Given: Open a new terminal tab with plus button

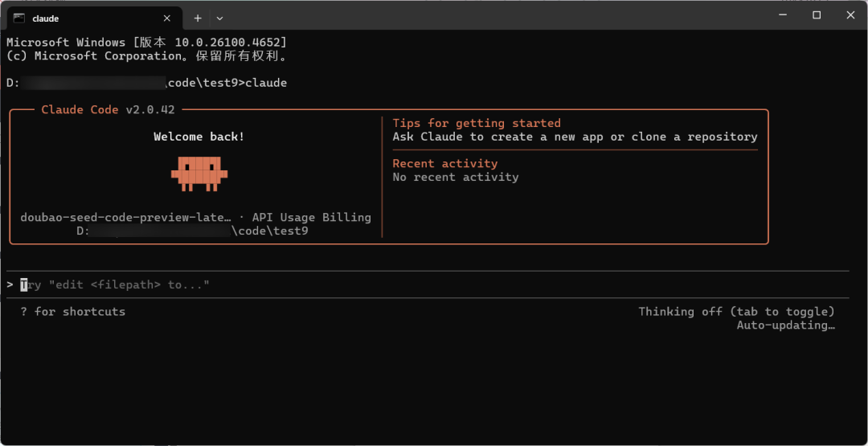Looking at the screenshot, I should pos(198,18).
